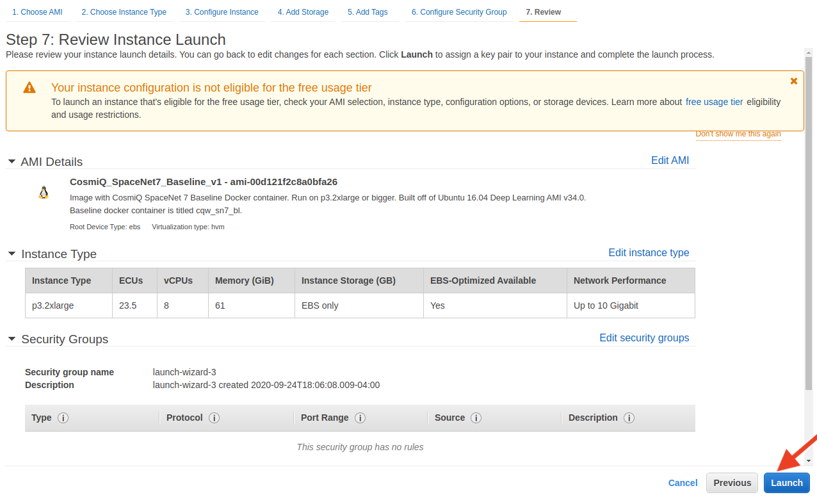Image resolution: width=817 pixels, height=504 pixels.
Task: Dismiss the free usage tier warning
Action: [x=794, y=81]
